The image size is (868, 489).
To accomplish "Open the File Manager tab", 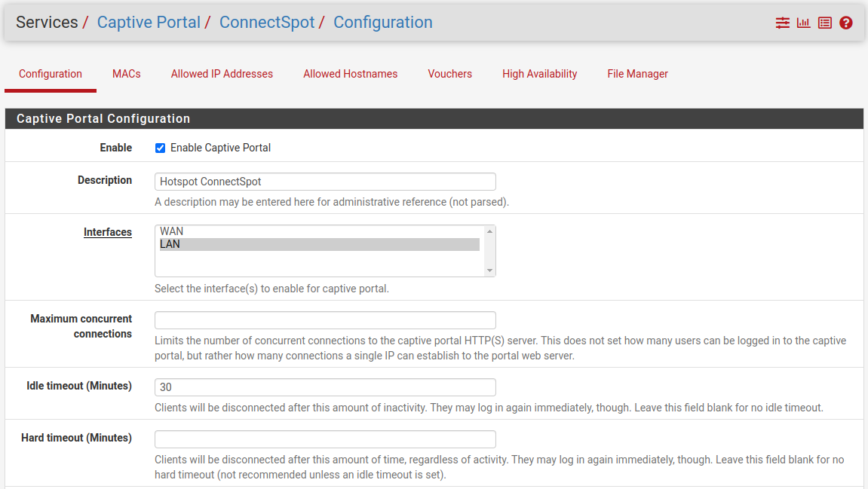I will (x=638, y=74).
